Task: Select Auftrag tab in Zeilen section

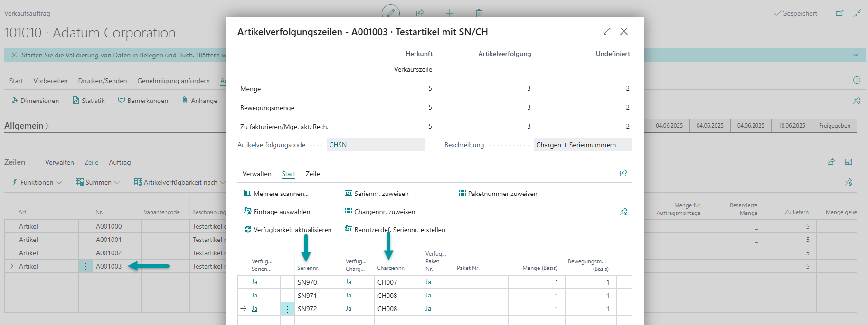Action: (x=120, y=162)
